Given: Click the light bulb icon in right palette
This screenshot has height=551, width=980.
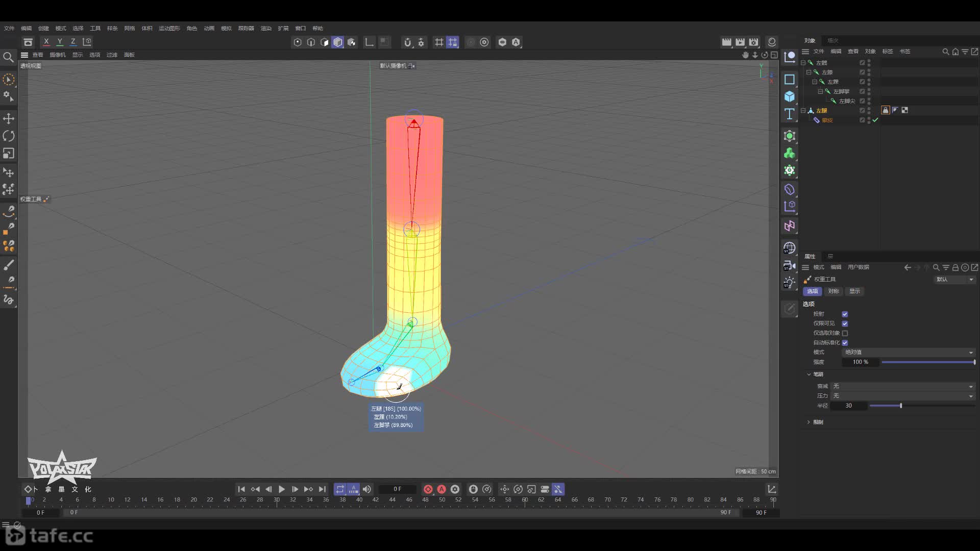Looking at the screenshot, I should 790,283.
